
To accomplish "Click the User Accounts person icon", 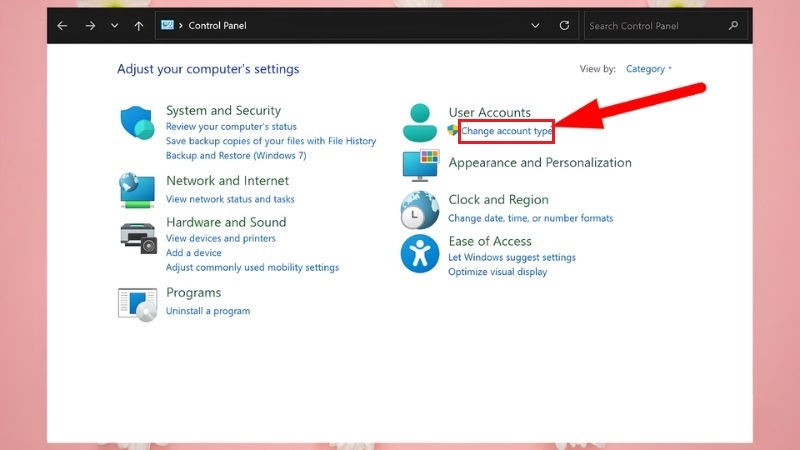I will 419,122.
